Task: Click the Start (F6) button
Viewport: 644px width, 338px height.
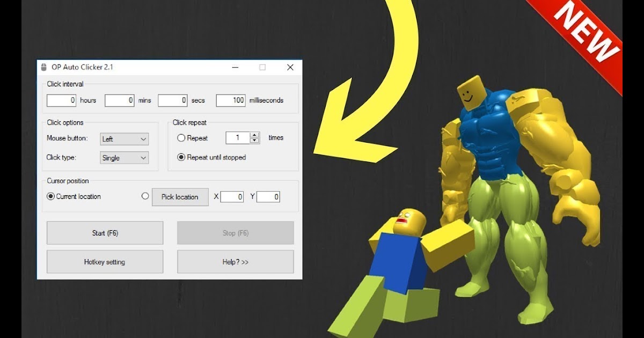Action: (105, 233)
